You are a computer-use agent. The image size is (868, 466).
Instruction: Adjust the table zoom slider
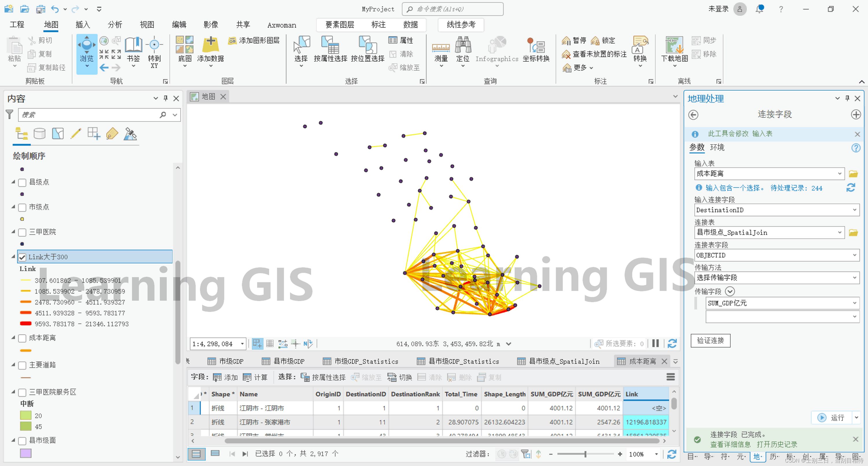[x=585, y=454]
